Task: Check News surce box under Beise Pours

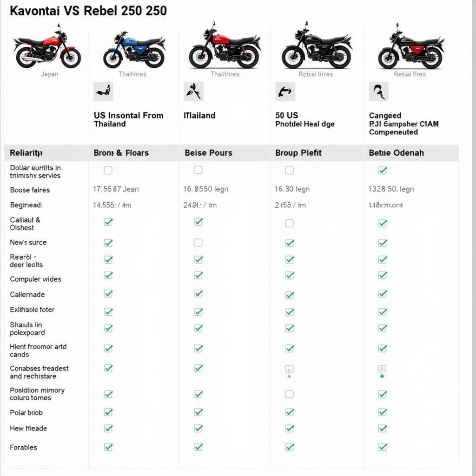Action: [x=198, y=243]
